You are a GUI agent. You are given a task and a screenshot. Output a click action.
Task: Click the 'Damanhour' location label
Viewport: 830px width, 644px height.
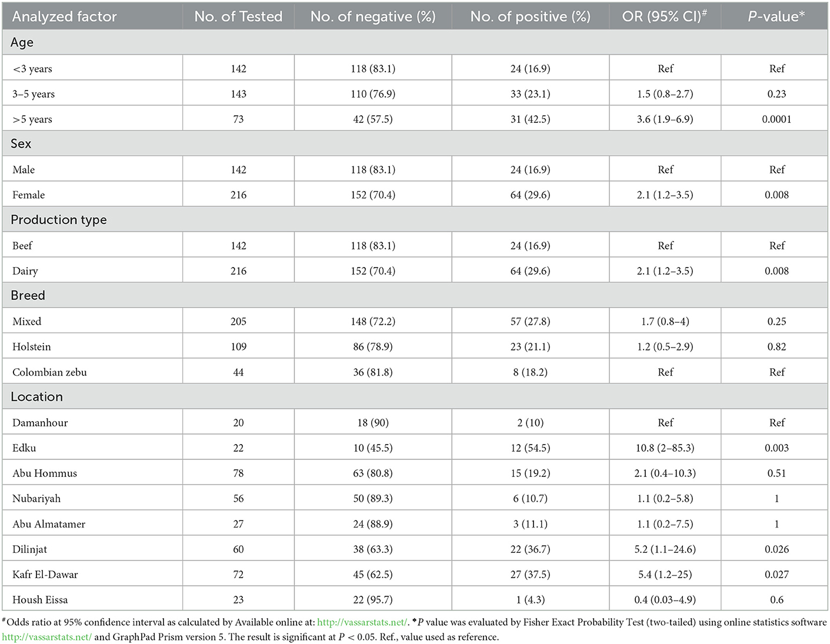coord(40,423)
